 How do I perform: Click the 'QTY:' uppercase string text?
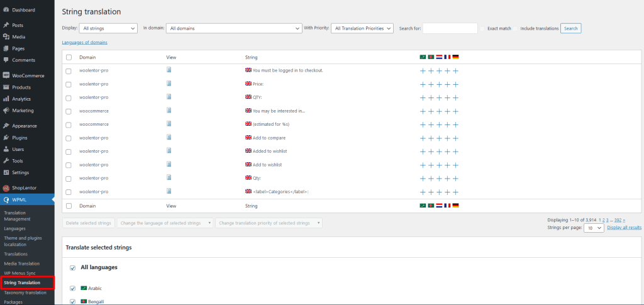[257, 97]
